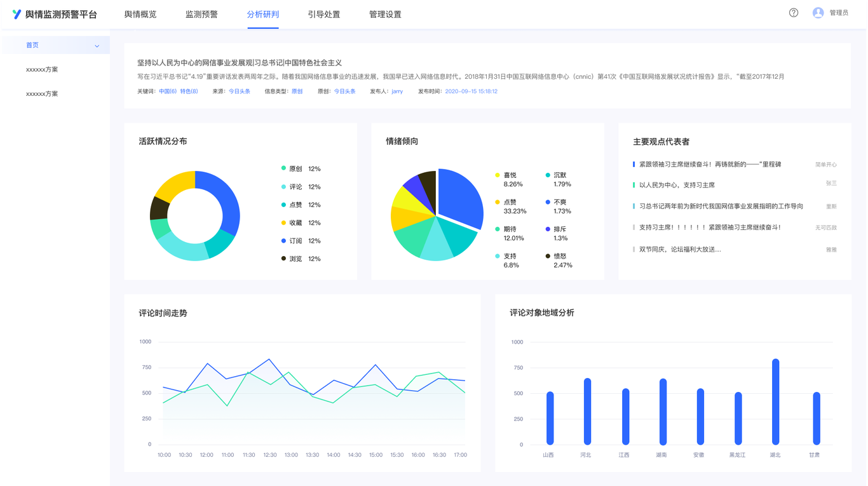868x486 pixels.
Task: Click keyword link 特色(8)
Action: [x=189, y=91]
